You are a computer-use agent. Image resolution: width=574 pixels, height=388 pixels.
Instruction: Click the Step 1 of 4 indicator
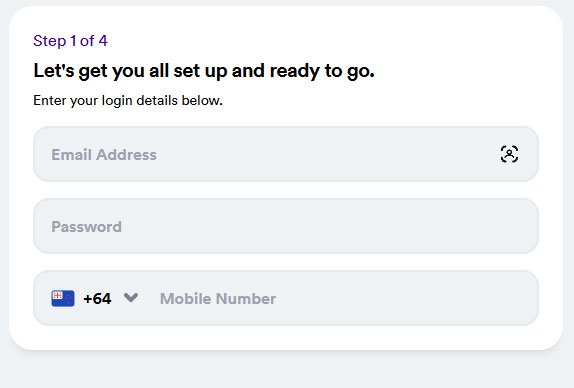pyautogui.click(x=70, y=41)
